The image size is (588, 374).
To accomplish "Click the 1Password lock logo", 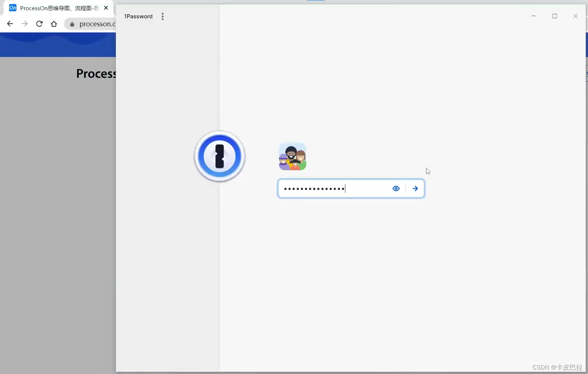I will click(220, 156).
